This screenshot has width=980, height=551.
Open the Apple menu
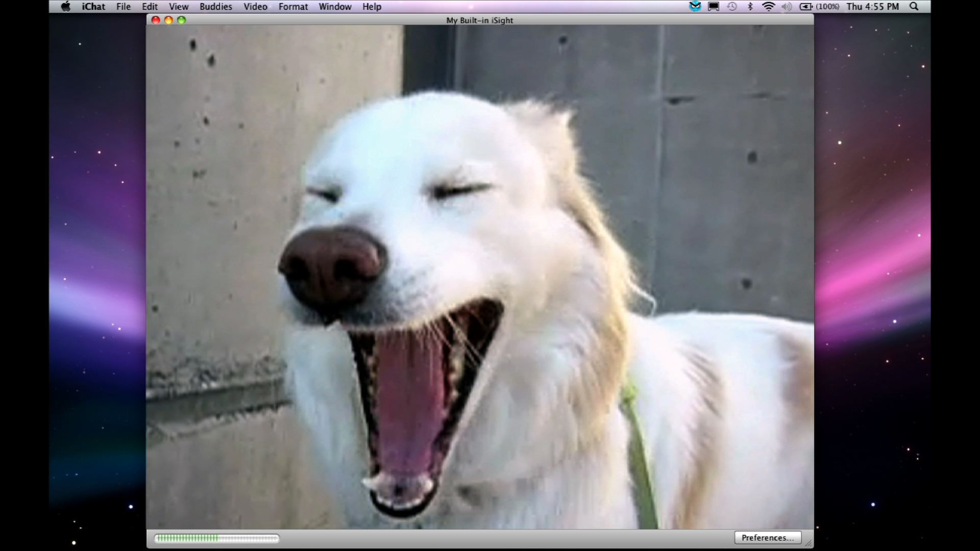pos(65,7)
